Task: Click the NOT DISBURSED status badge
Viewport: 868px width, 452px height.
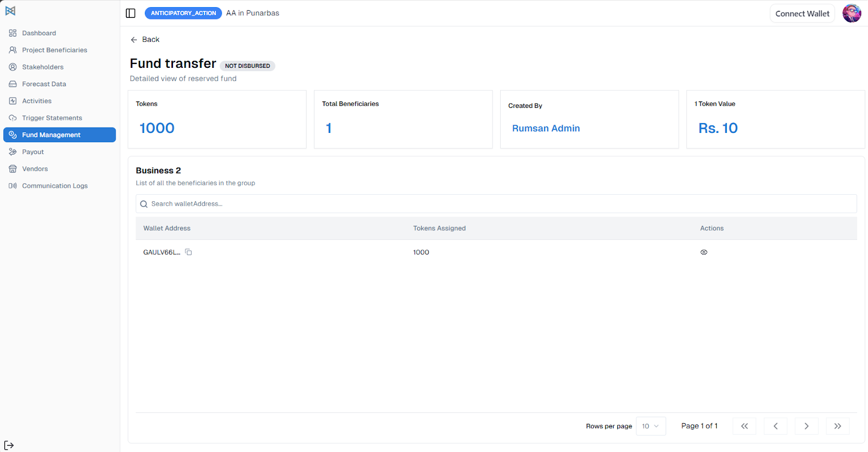Action: pos(247,66)
